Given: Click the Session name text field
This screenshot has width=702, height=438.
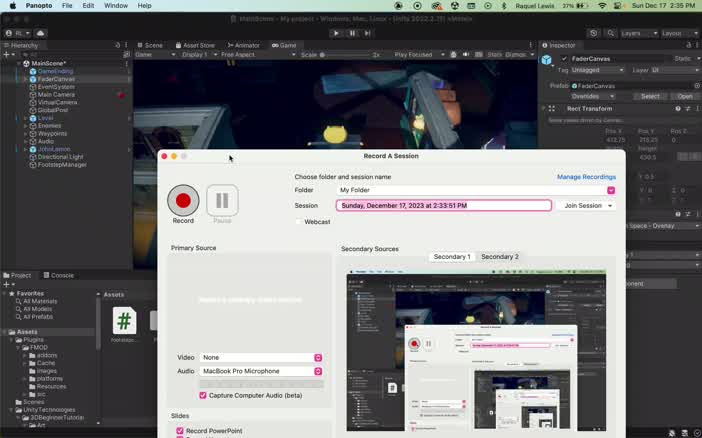Looking at the screenshot, I should pos(443,205).
